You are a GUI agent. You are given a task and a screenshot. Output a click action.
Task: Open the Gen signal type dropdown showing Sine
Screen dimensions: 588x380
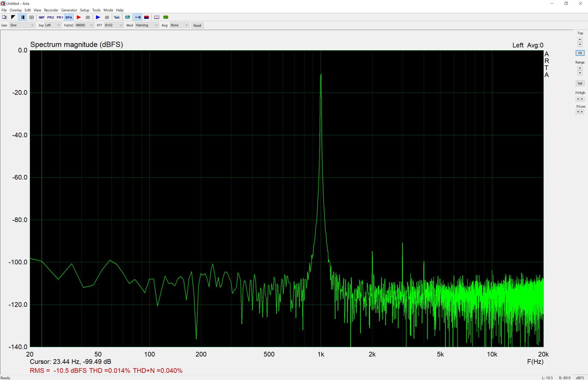[22, 25]
